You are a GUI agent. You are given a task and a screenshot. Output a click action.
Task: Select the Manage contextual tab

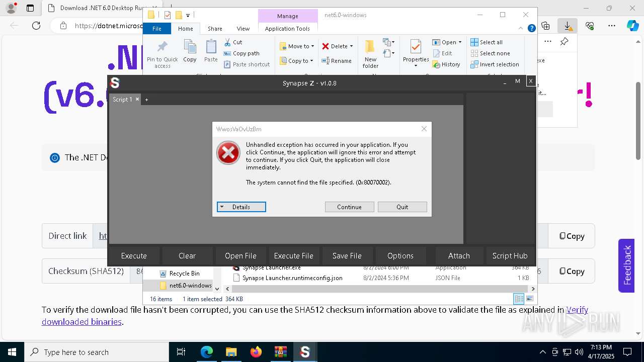click(288, 16)
